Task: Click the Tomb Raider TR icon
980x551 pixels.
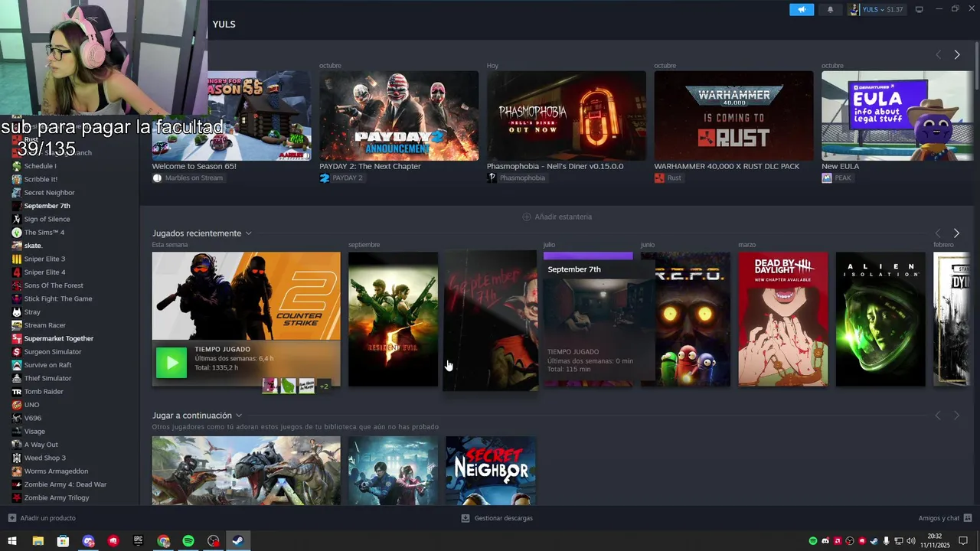Action: tap(17, 392)
